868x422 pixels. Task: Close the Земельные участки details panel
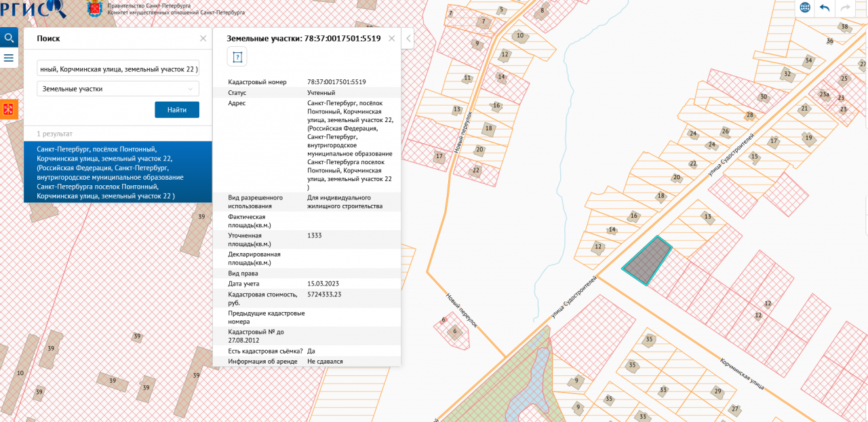391,39
